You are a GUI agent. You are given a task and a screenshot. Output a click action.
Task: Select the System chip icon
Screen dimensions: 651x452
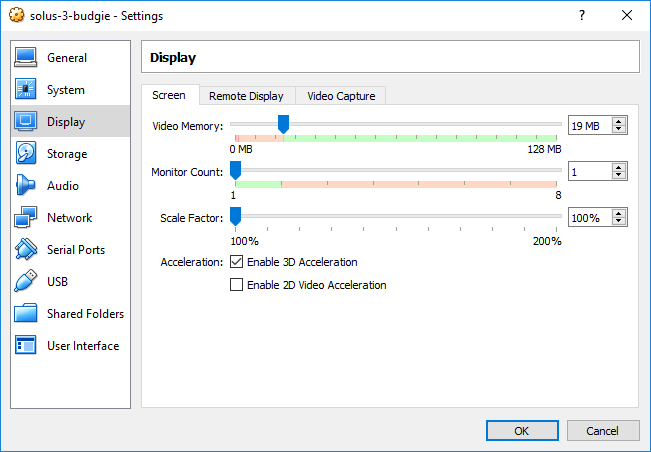coord(25,89)
